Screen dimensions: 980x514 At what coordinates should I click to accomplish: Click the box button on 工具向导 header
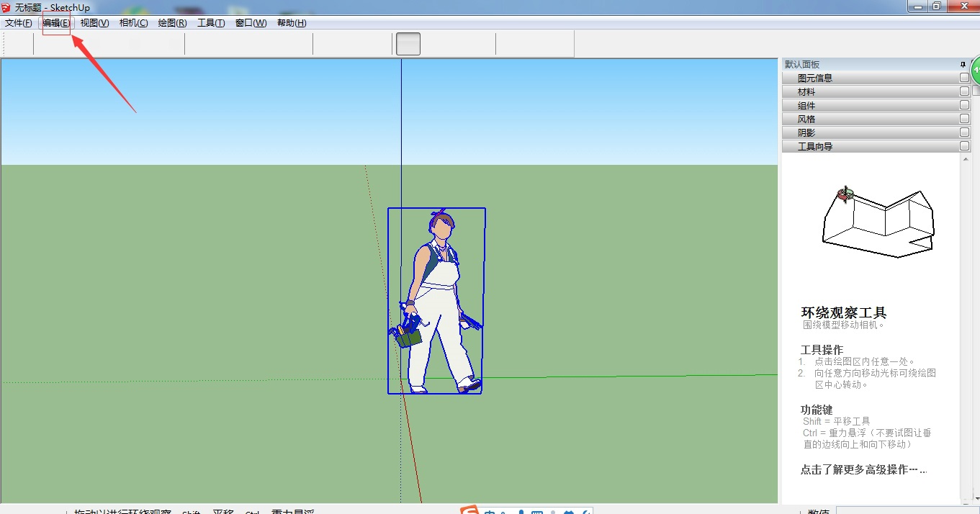(964, 146)
